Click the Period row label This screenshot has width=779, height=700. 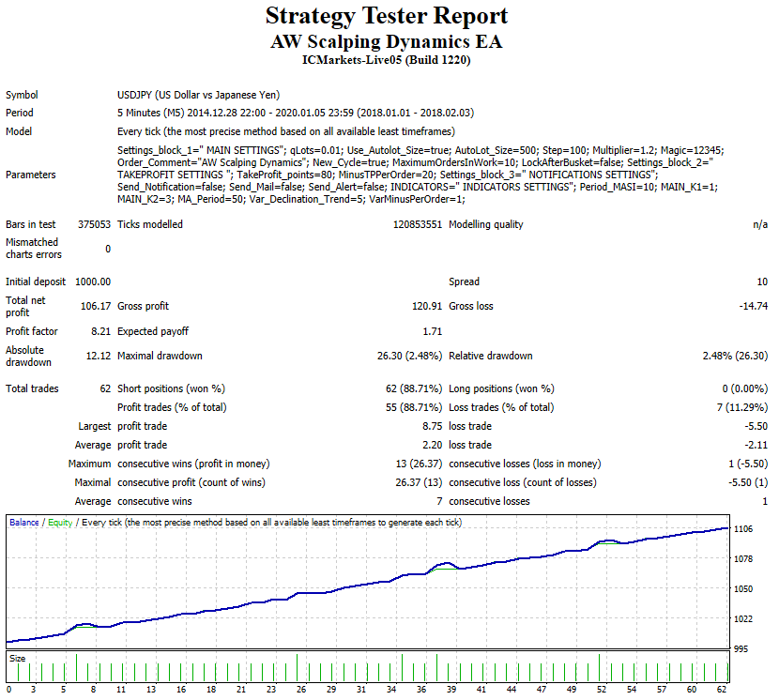(20, 113)
